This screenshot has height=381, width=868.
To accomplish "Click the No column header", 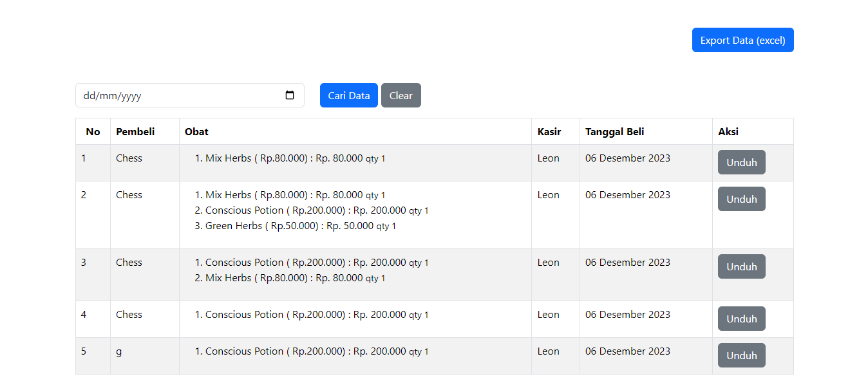I will click(93, 131).
